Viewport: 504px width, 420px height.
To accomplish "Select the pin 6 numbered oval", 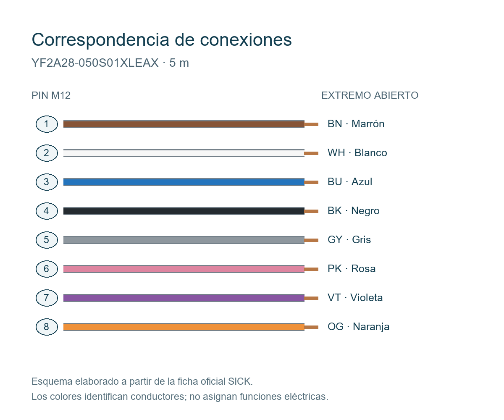I will tap(46, 269).
